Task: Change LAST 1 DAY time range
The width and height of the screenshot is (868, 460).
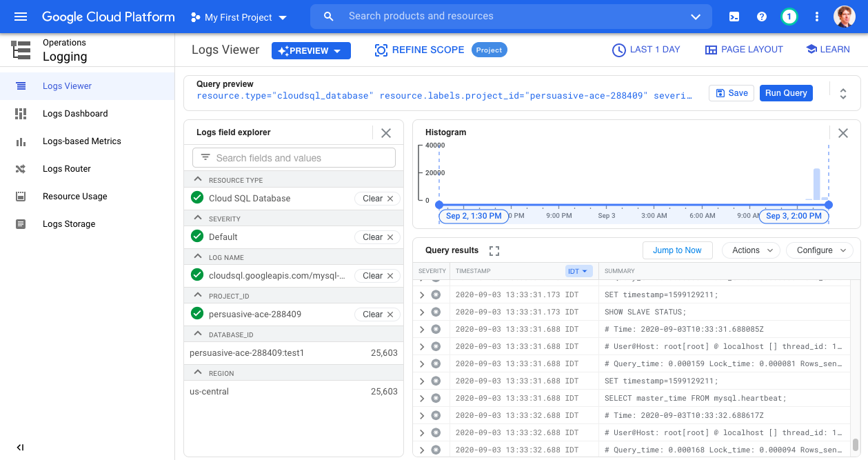Action: pyautogui.click(x=646, y=50)
